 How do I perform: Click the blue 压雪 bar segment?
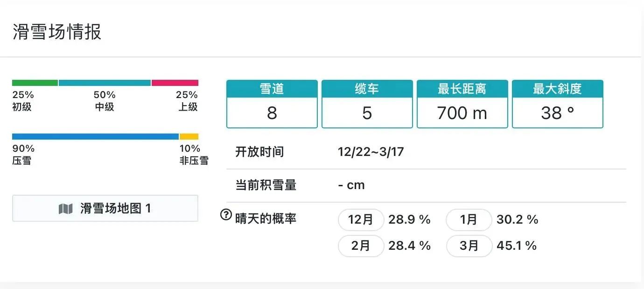click(x=95, y=137)
